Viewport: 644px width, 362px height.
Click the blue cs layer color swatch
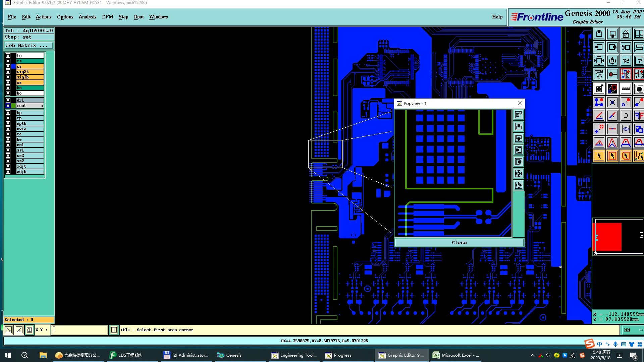click(x=13, y=66)
